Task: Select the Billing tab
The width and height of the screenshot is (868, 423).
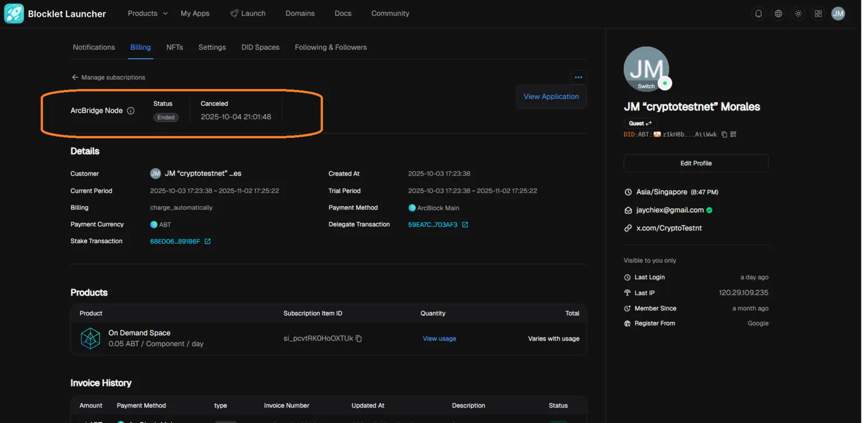Action: [x=141, y=47]
